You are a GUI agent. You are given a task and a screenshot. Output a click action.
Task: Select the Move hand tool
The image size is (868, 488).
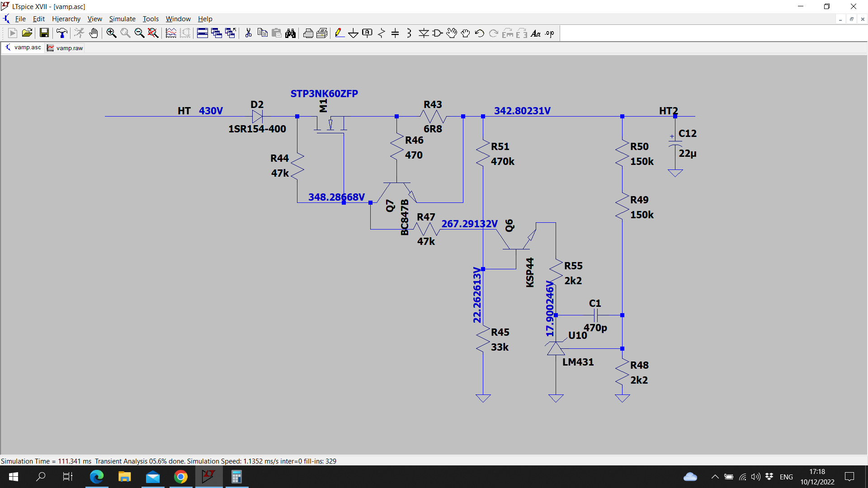[452, 33]
